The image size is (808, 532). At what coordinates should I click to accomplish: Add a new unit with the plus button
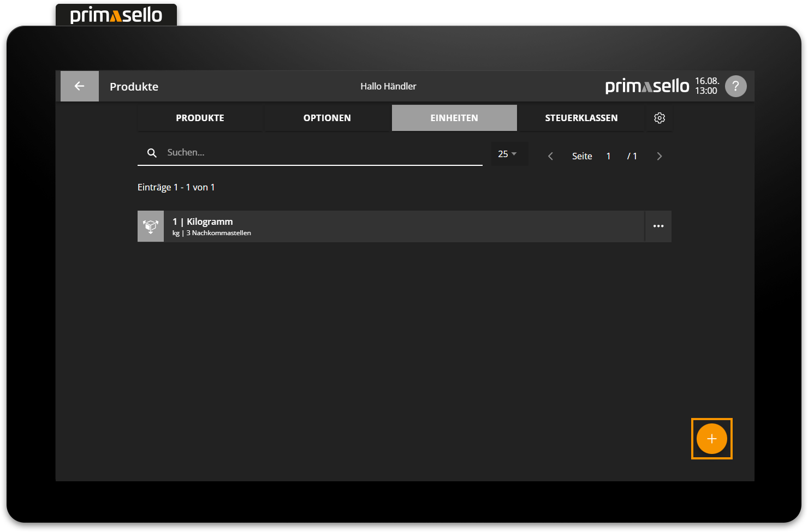(x=711, y=439)
